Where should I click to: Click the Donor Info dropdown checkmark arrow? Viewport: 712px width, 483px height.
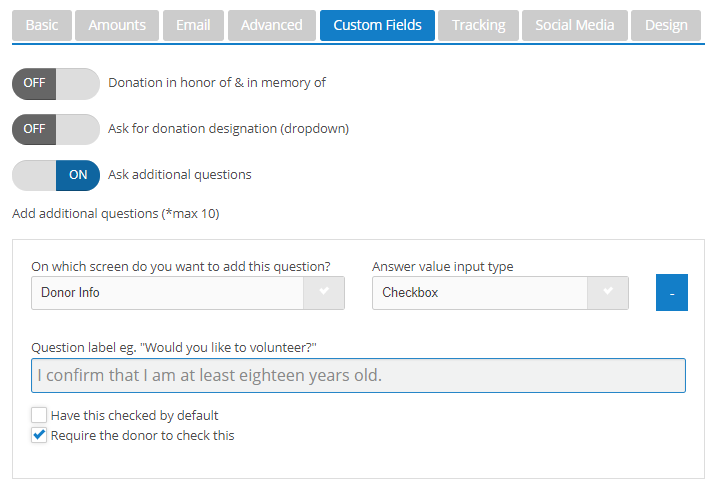(x=324, y=293)
